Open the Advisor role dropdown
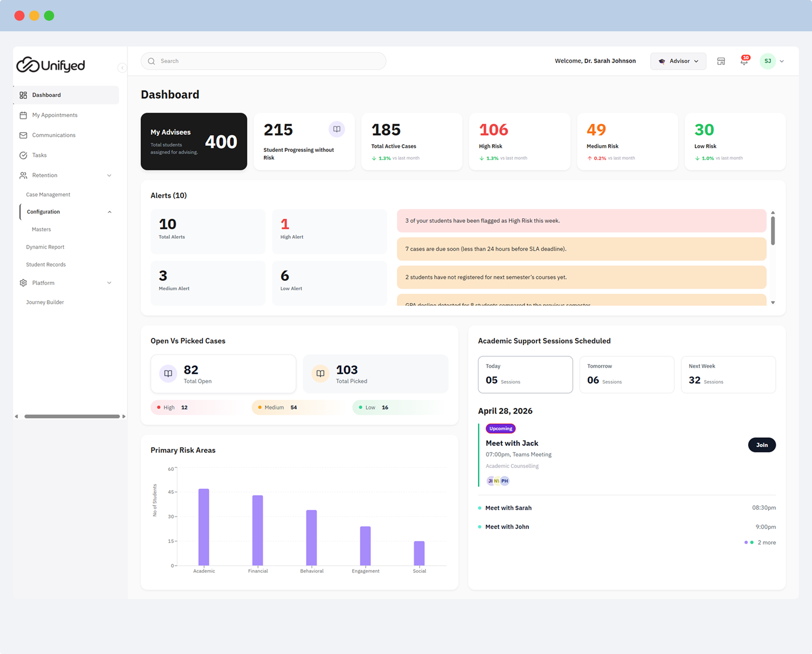 pyautogui.click(x=678, y=61)
